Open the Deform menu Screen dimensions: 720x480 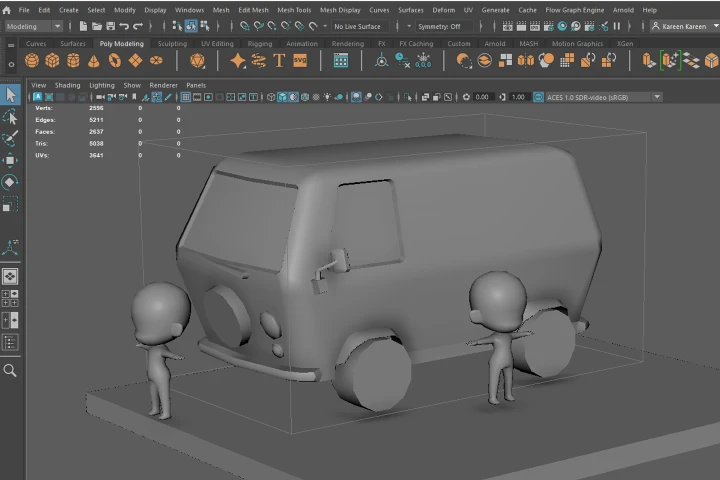(x=444, y=10)
